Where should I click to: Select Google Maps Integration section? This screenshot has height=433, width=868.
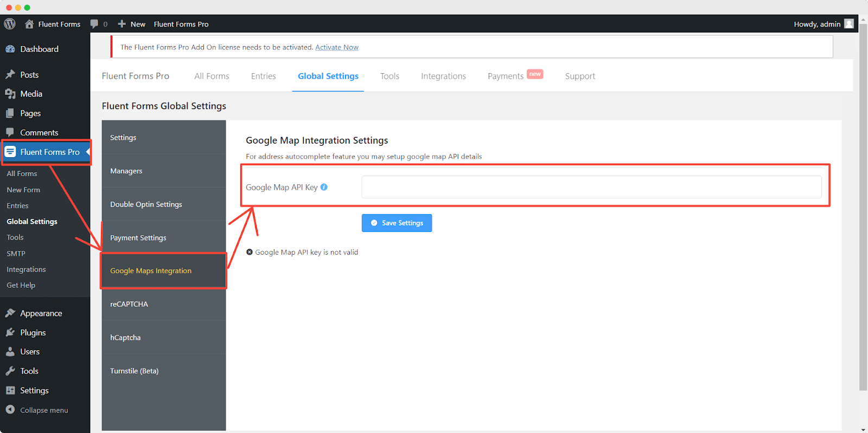pos(164,270)
